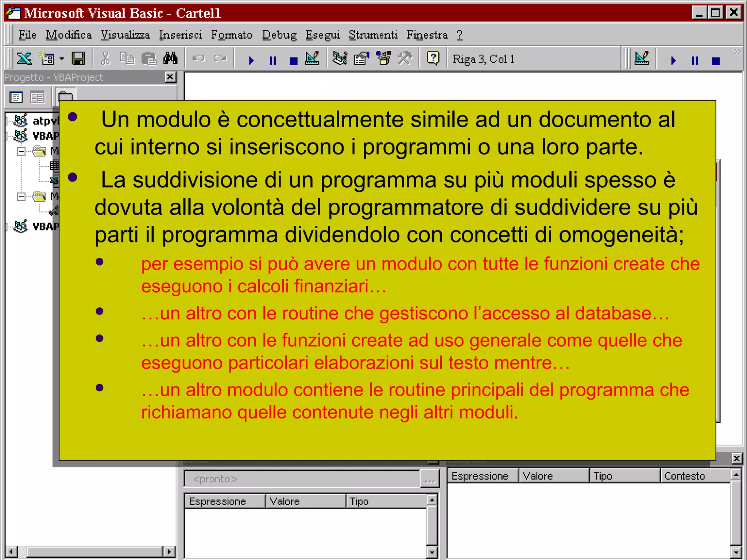Click the Insert UserForm toolbar icon

47,59
